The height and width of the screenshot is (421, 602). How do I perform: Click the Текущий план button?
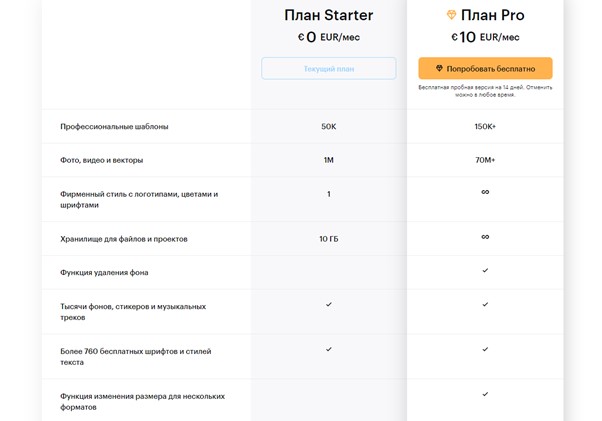329,69
